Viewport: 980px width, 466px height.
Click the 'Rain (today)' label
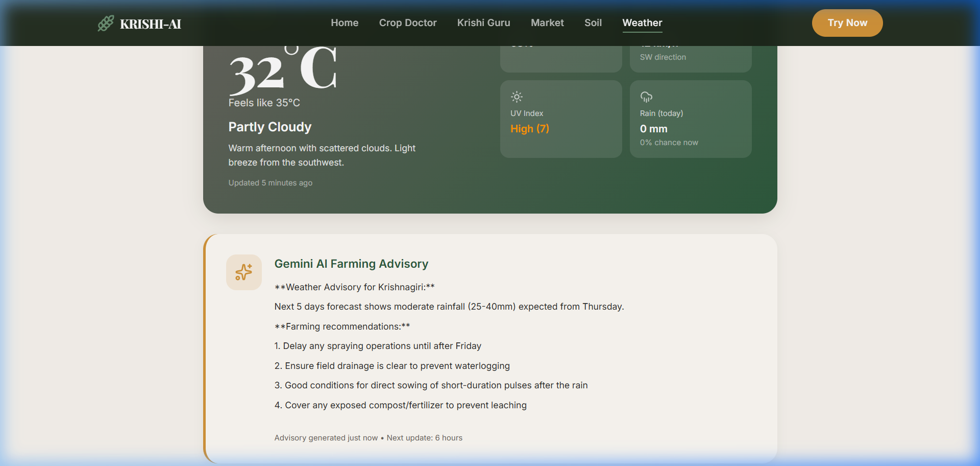pyautogui.click(x=661, y=113)
